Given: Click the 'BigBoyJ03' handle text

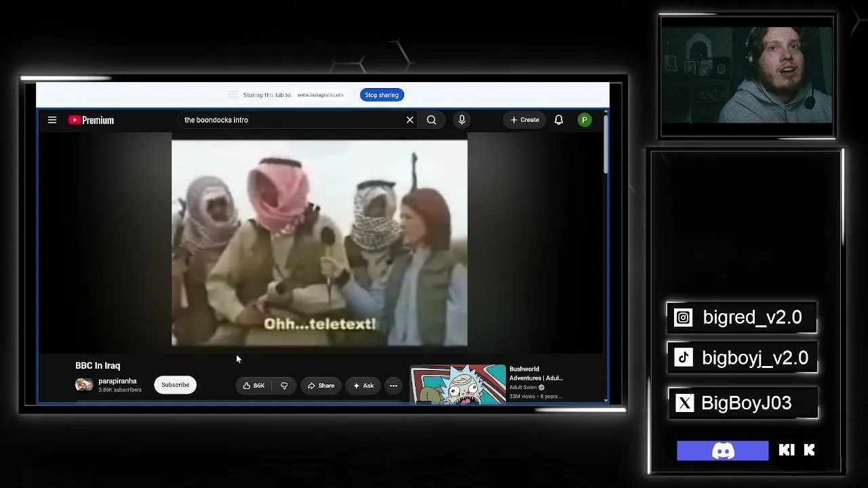Looking at the screenshot, I should (x=746, y=403).
